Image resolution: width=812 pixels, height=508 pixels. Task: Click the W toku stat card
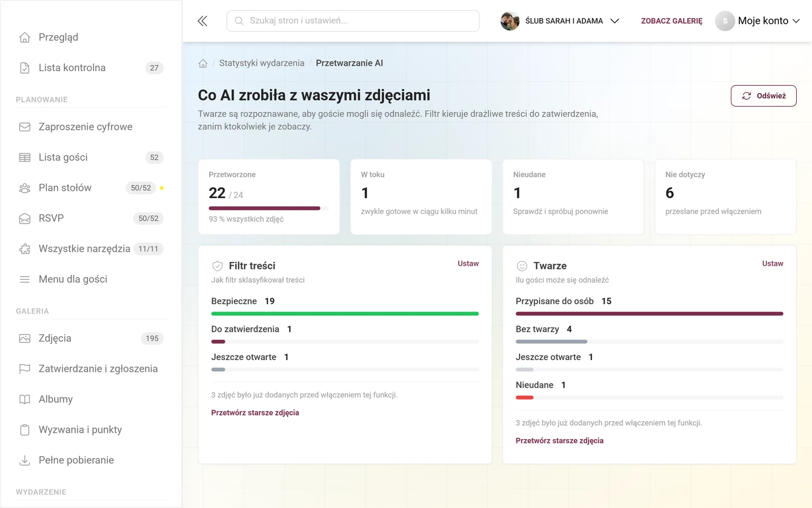421,197
